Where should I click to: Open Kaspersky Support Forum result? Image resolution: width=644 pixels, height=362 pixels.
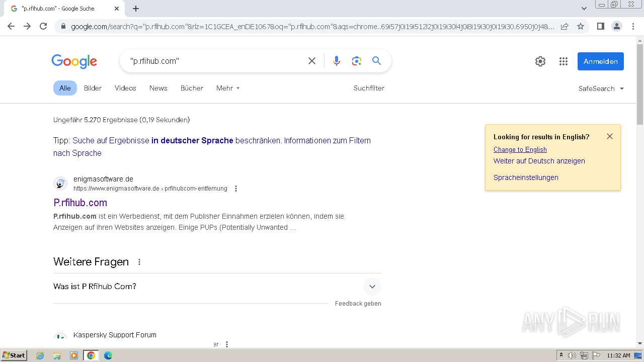pyautogui.click(x=115, y=335)
